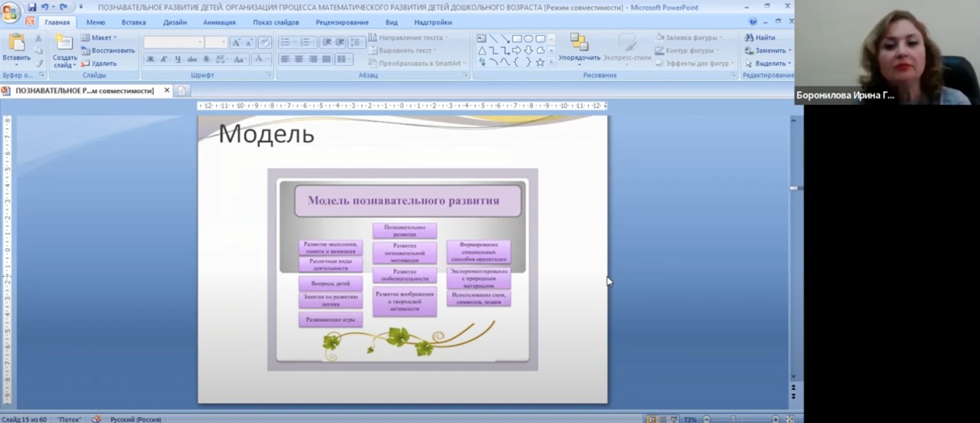Screen dimensions: 980x423
Task: Save the presentation from quick access toolbar
Action: [x=32, y=7]
